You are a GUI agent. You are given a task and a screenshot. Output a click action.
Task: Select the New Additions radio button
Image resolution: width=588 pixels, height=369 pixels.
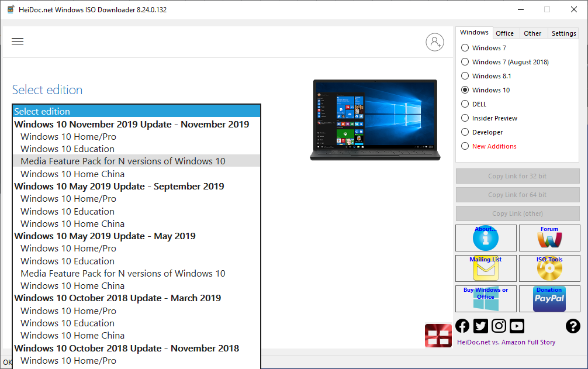[465, 146]
